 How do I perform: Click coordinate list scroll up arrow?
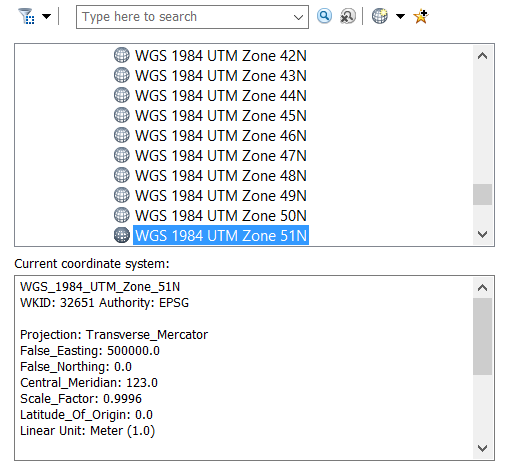tap(482, 56)
